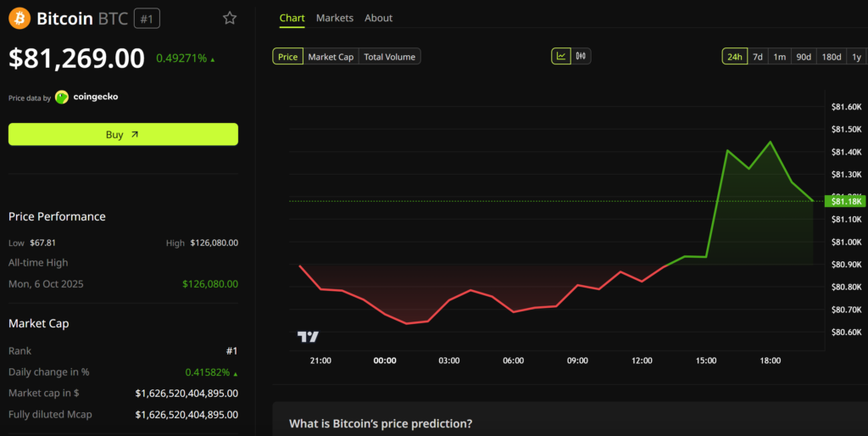Viewport: 868px width, 436px height.
Task: Switch to line chart view icon
Action: [561, 56]
